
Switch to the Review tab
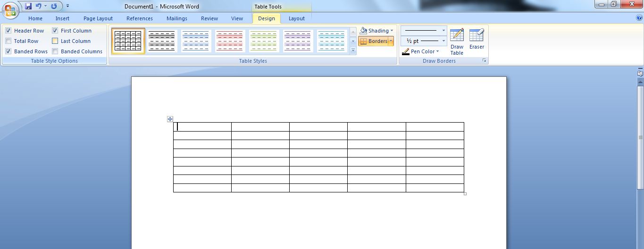(x=209, y=18)
